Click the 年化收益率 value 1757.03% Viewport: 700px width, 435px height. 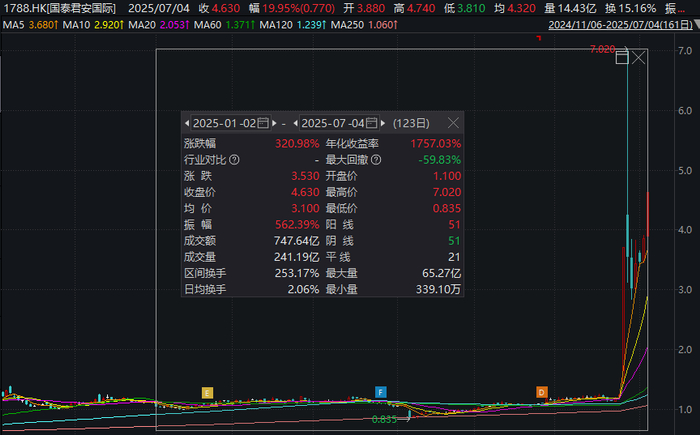pyautogui.click(x=436, y=143)
